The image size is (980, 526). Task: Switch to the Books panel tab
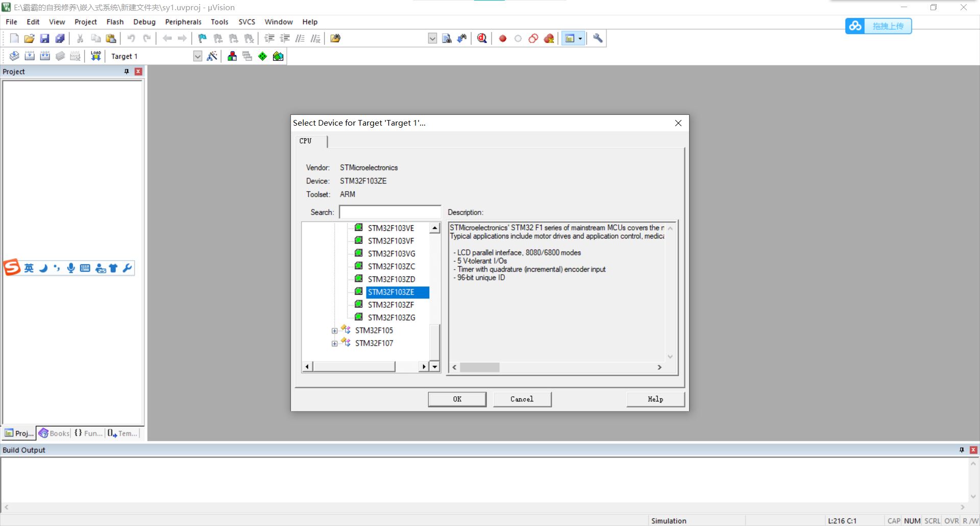click(54, 433)
